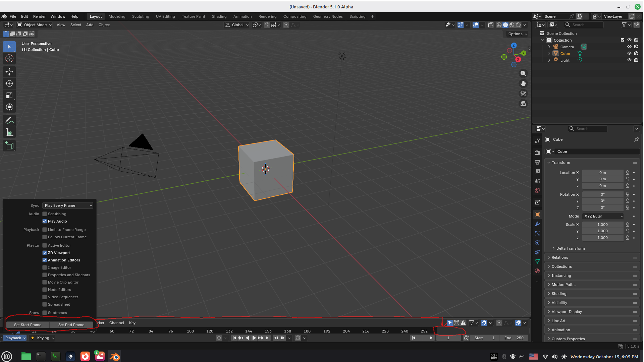Image resolution: width=644 pixels, height=362 pixels.
Task: Select the Cursor tool in the toolbar
Action: pos(9,58)
